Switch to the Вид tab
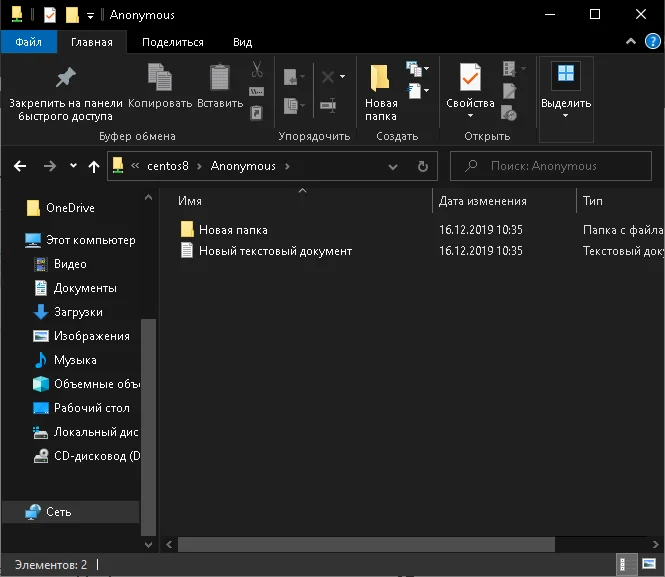This screenshot has height=577, width=665. click(x=242, y=42)
